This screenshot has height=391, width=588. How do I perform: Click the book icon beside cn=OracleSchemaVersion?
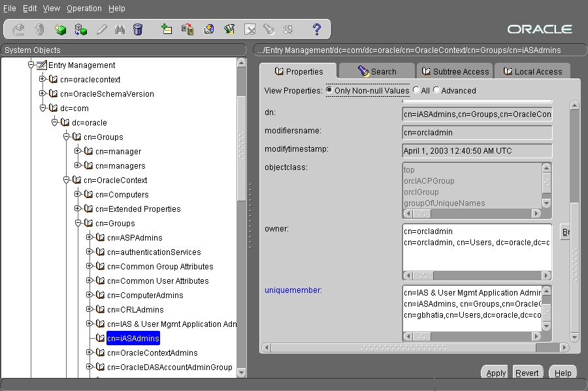54,93
